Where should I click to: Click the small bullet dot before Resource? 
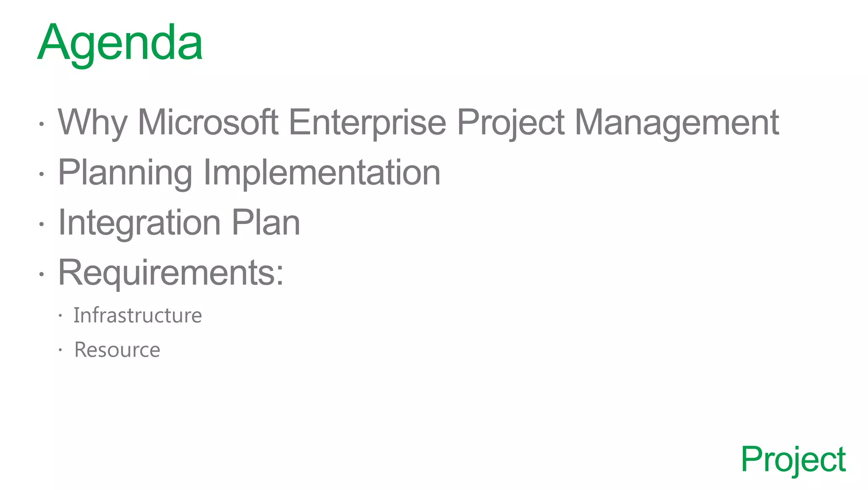(61, 350)
